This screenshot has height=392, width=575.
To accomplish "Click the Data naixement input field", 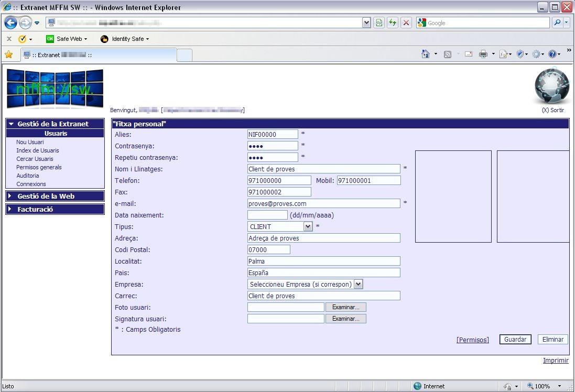I will (267, 215).
